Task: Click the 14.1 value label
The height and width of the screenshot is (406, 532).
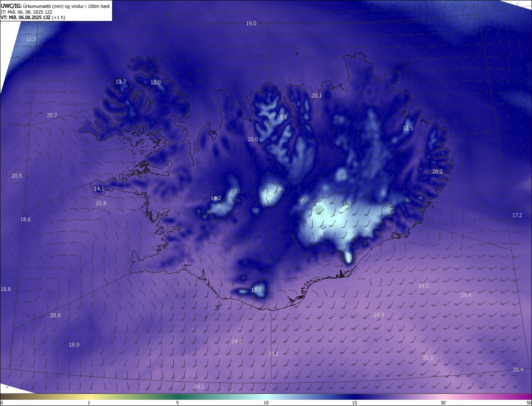Action: click(99, 189)
